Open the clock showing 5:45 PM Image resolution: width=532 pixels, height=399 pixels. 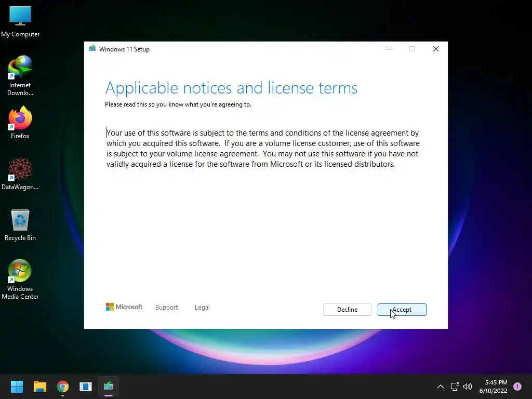(494, 387)
